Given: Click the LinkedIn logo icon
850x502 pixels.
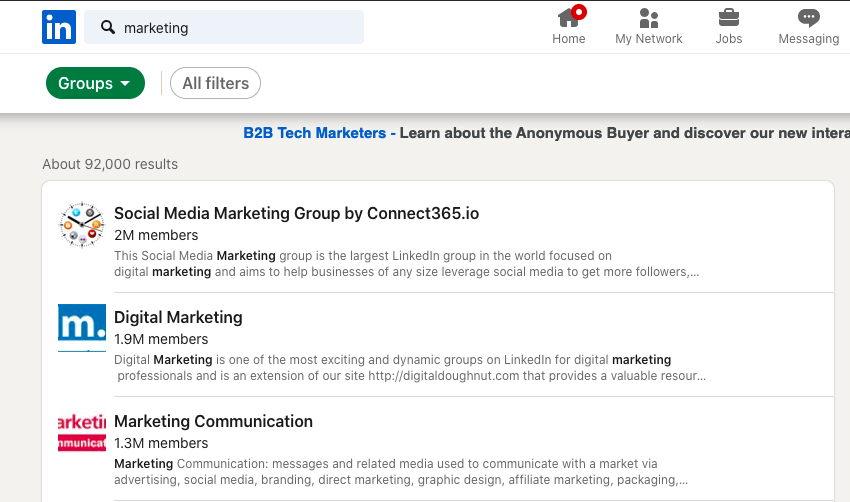Looking at the screenshot, I should [x=59, y=27].
